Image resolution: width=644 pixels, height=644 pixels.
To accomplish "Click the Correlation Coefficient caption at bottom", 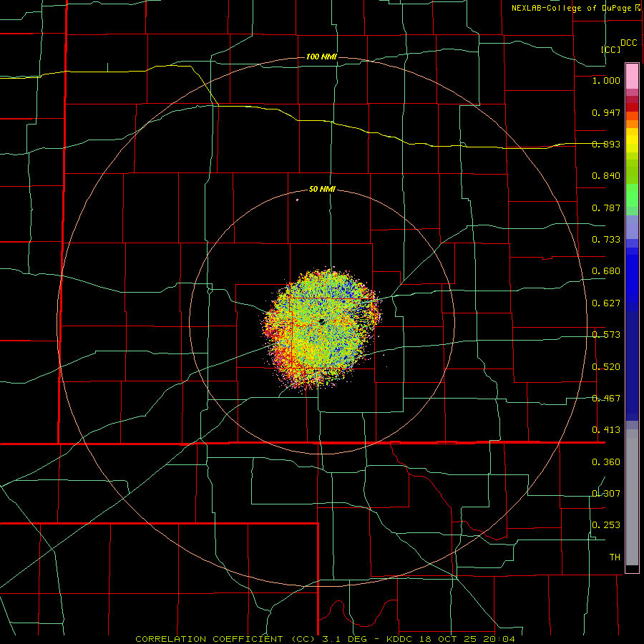I will [326, 639].
